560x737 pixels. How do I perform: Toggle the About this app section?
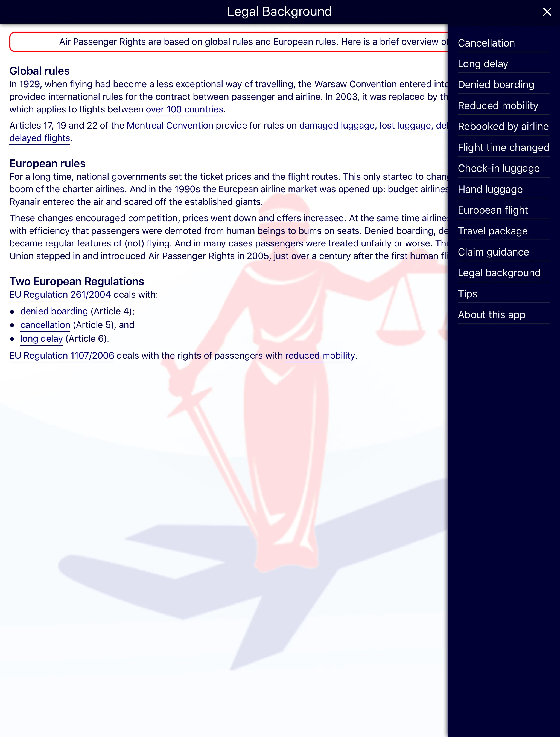point(492,314)
